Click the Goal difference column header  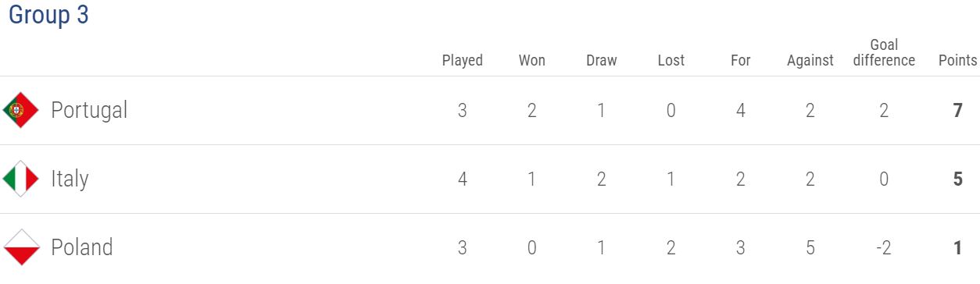(x=884, y=52)
